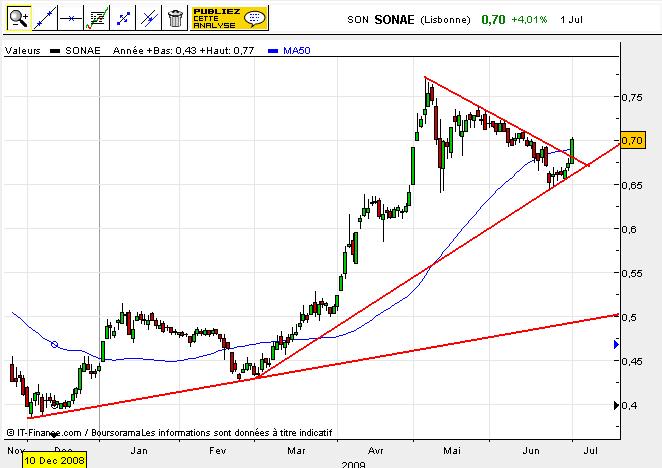
Task: Click the Mar month label on time axis
Action: point(296,451)
